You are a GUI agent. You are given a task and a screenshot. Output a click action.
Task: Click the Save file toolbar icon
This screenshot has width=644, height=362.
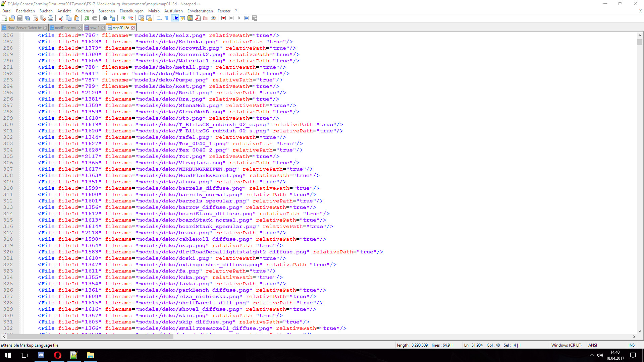20,18
